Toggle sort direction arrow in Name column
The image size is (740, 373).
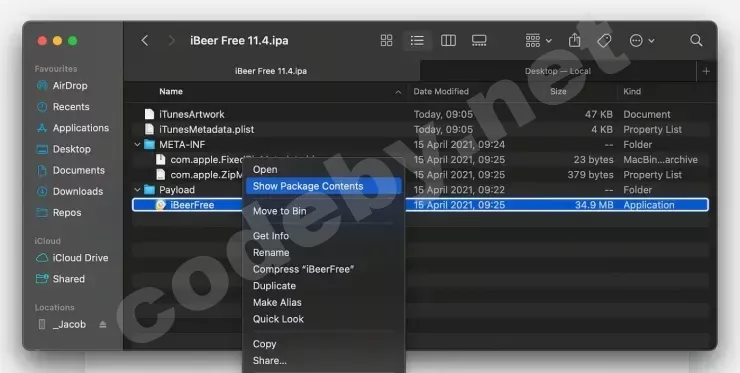[398, 92]
